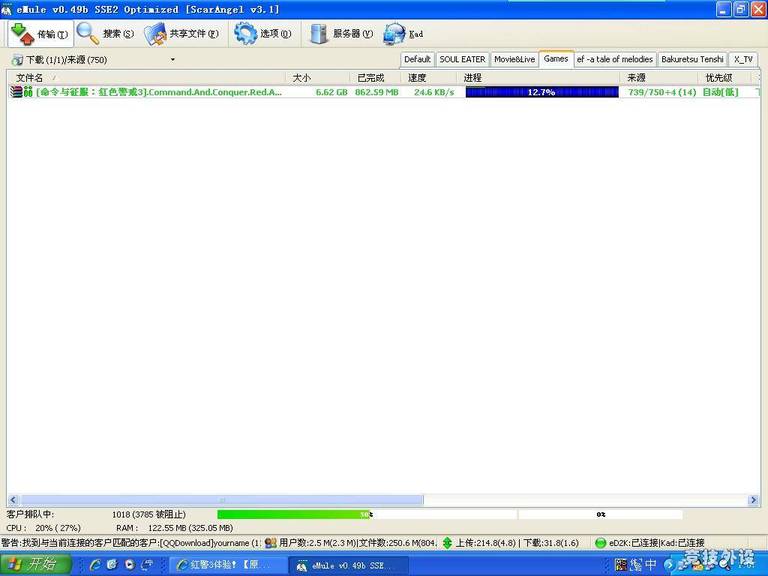Expand the Downloads (下载) view dropdown arrow
Image resolution: width=768 pixels, height=576 pixels.
point(172,60)
